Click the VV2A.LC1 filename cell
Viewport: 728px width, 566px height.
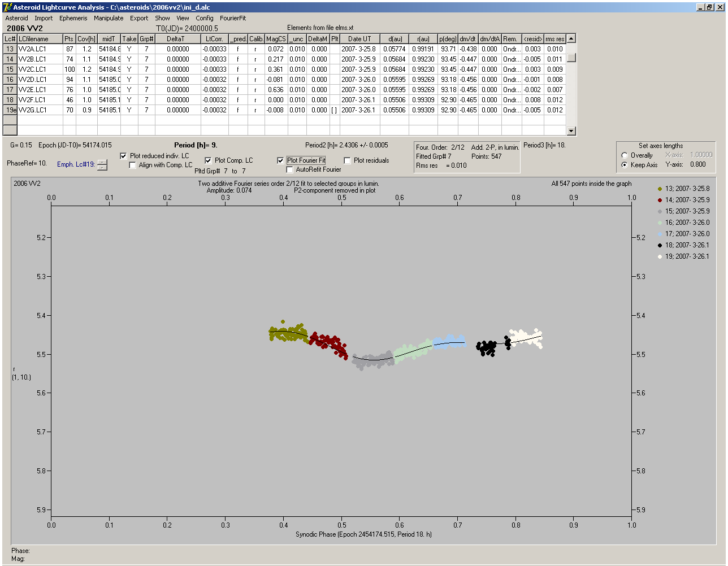(40, 49)
